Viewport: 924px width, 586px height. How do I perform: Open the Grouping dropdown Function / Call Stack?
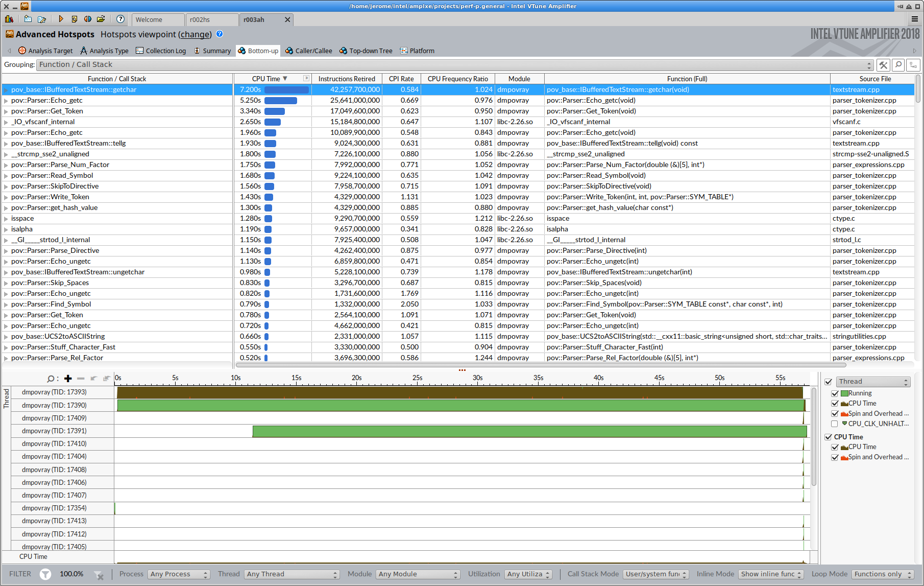[455, 65]
